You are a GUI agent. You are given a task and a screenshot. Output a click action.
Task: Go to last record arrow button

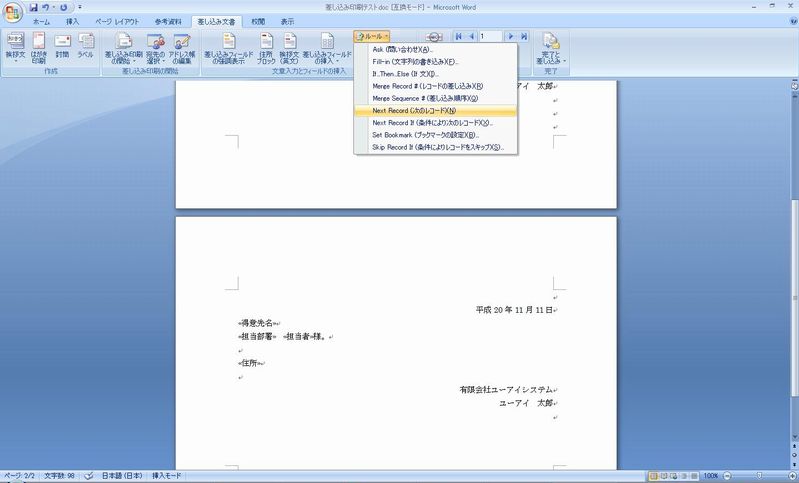pyautogui.click(x=523, y=37)
